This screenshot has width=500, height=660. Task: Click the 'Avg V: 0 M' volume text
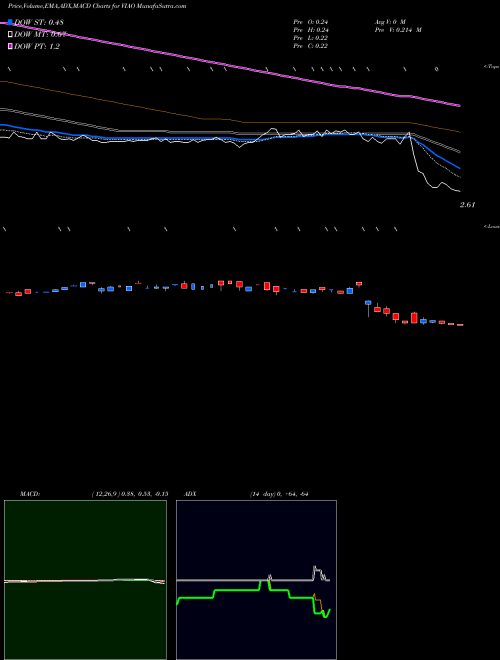390,22
